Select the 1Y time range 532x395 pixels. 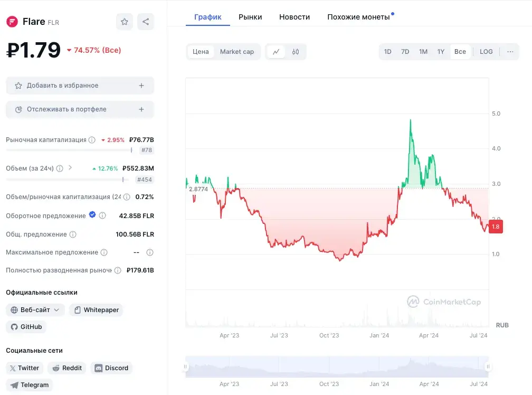pos(441,52)
